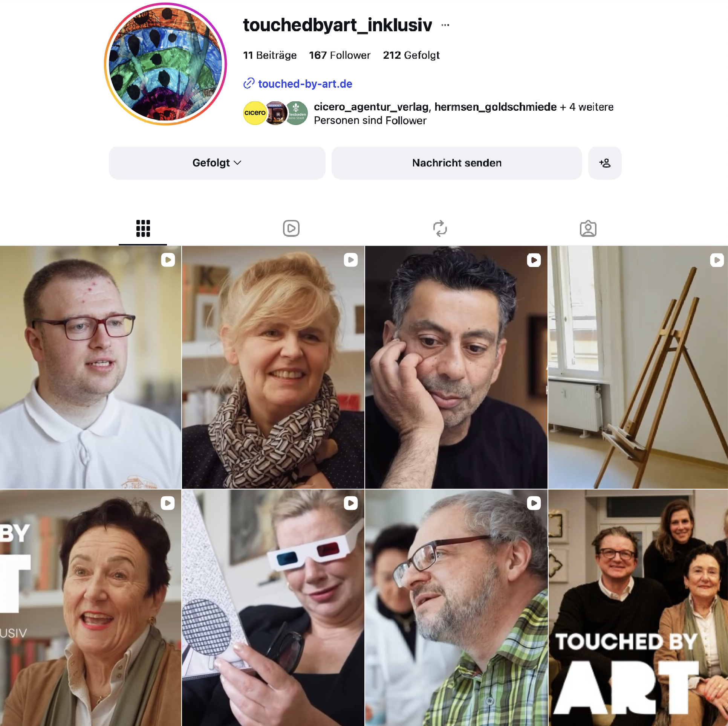Open the three-dot options menu beside username

click(x=445, y=25)
